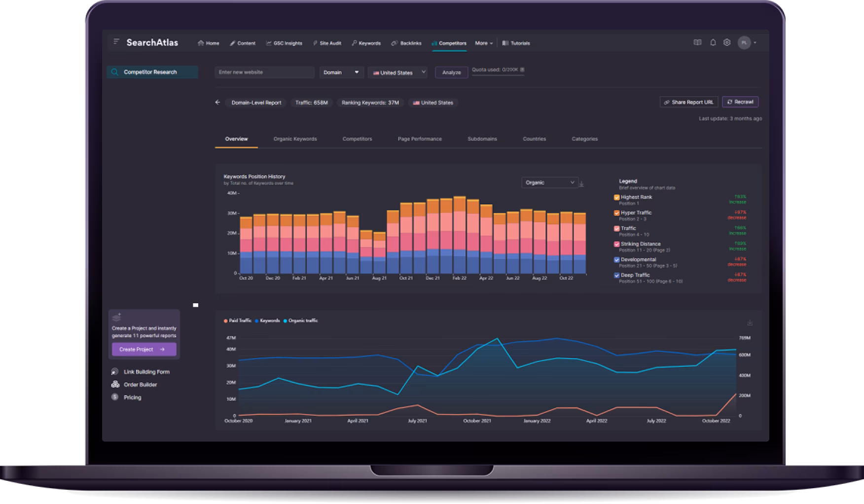Image resolution: width=864 pixels, height=504 pixels.
Task: Click the quota info icon
Action: (x=522, y=70)
